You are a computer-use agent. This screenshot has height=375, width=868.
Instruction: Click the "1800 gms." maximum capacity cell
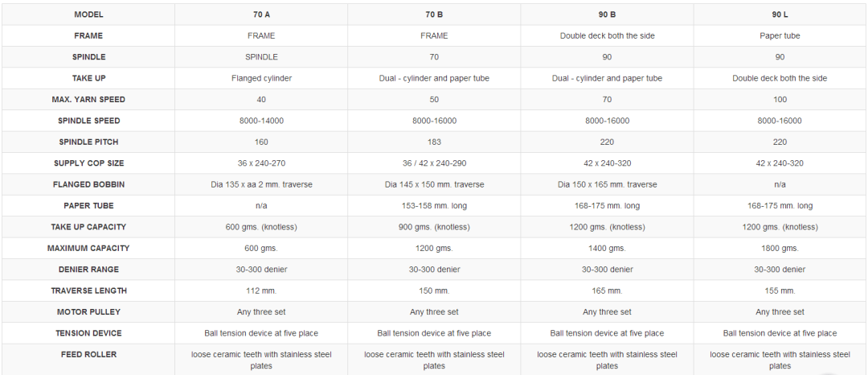click(x=780, y=248)
